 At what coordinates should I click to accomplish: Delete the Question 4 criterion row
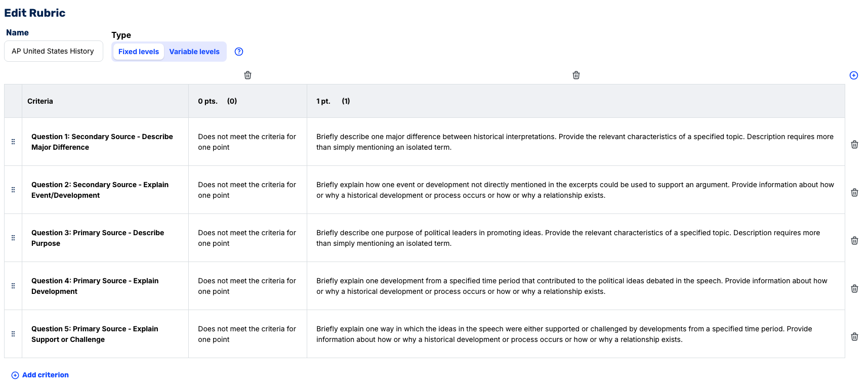pyautogui.click(x=854, y=289)
